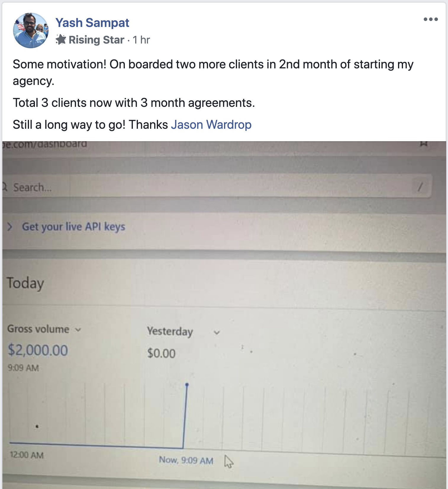Click the 12:00 AM chart axis label
This screenshot has width=448, height=489.
[x=27, y=455]
